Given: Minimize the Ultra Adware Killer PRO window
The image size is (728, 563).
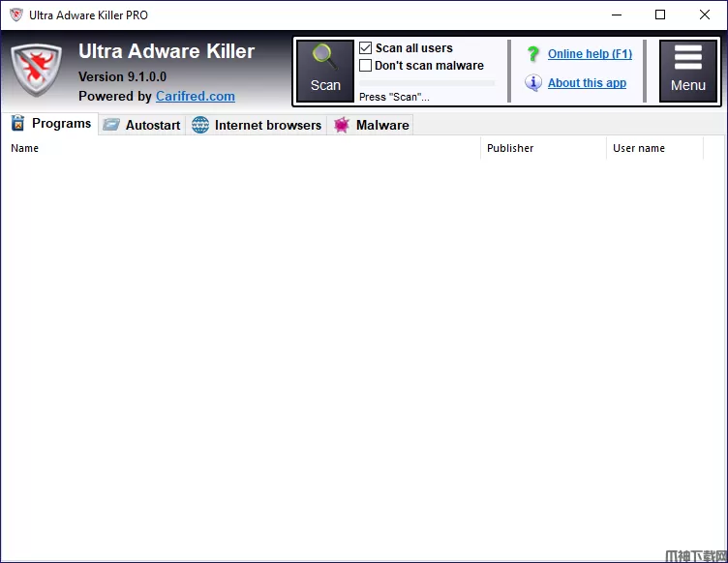Looking at the screenshot, I should (x=617, y=15).
